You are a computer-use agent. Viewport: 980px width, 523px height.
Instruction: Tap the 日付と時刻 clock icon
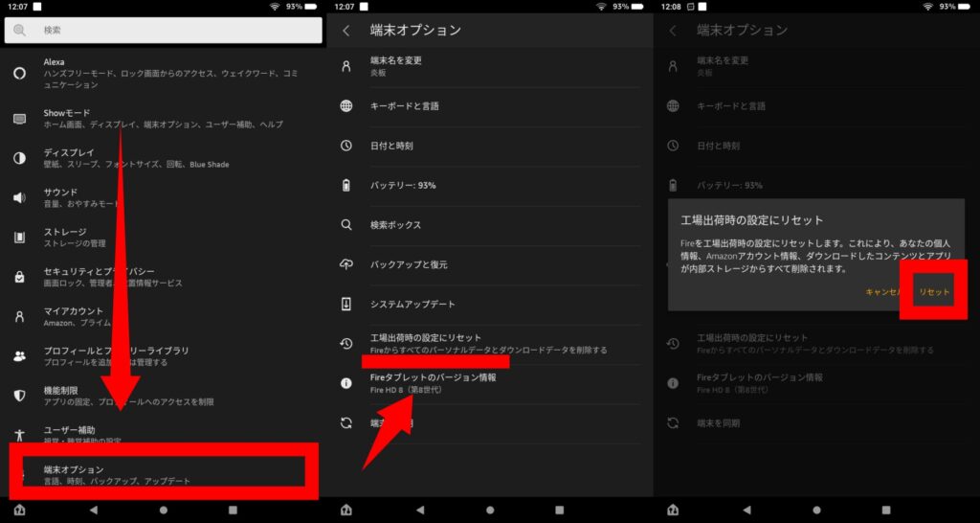point(346,146)
